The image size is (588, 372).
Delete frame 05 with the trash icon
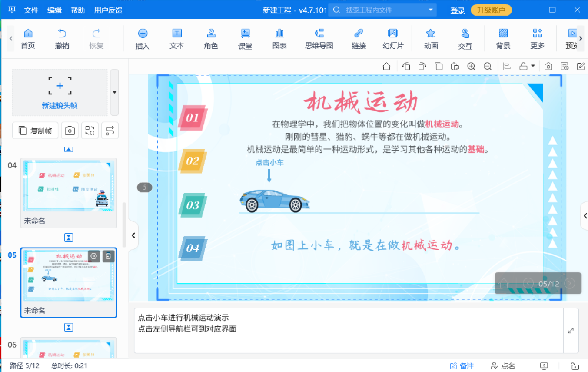[x=109, y=256]
